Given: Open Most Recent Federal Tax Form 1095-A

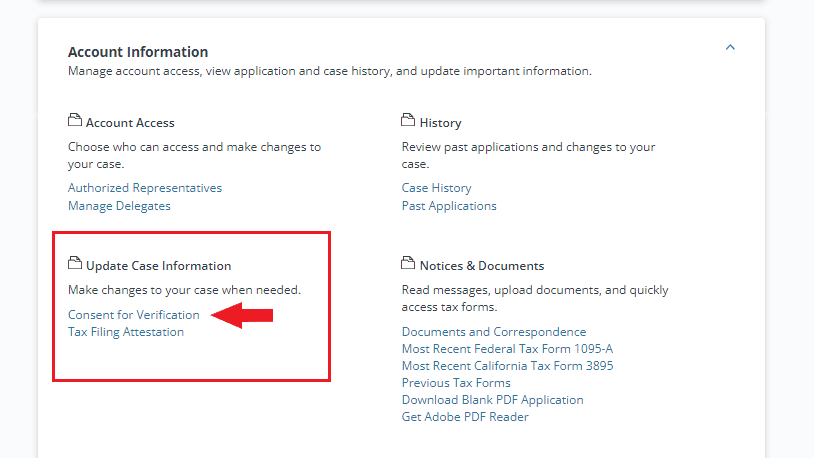Looking at the screenshot, I should pyautogui.click(x=507, y=349).
